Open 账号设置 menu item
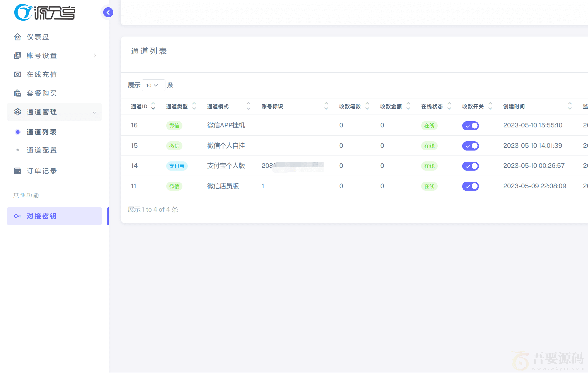Screen dimensions: 588x373 (x=54, y=55)
